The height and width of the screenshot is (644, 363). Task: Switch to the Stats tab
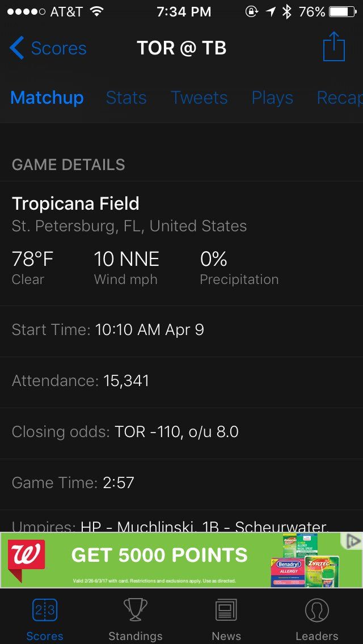click(126, 98)
